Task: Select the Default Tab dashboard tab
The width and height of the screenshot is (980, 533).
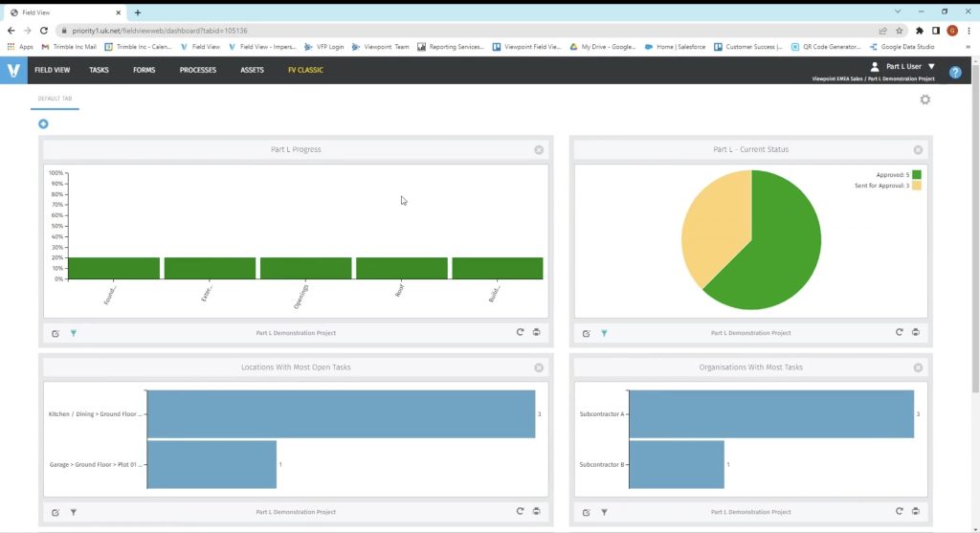Action: click(x=55, y=99)
